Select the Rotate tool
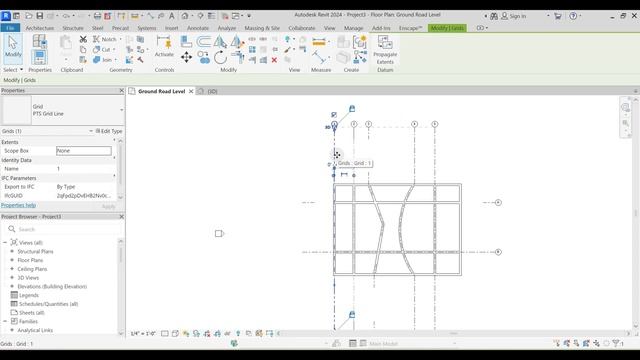This screenshot has height=360, width=640. (x=220, y=57)
